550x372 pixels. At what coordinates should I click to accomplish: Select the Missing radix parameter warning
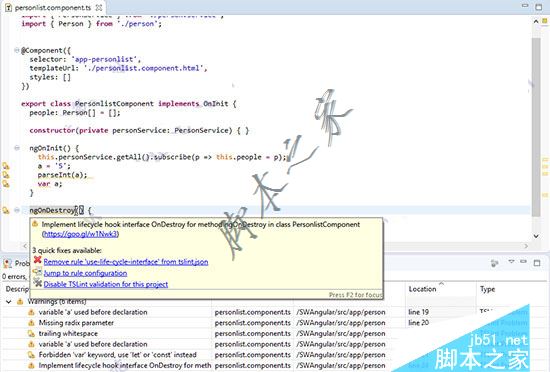(76, 323)
